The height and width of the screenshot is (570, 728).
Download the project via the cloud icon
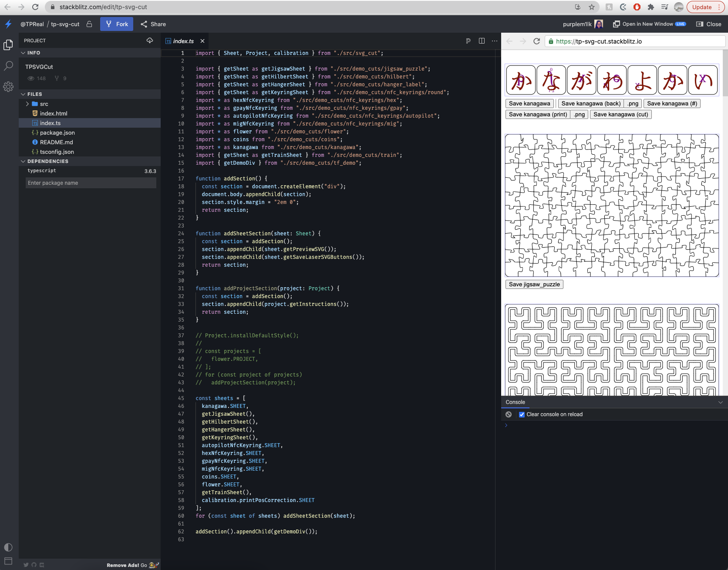150,40
